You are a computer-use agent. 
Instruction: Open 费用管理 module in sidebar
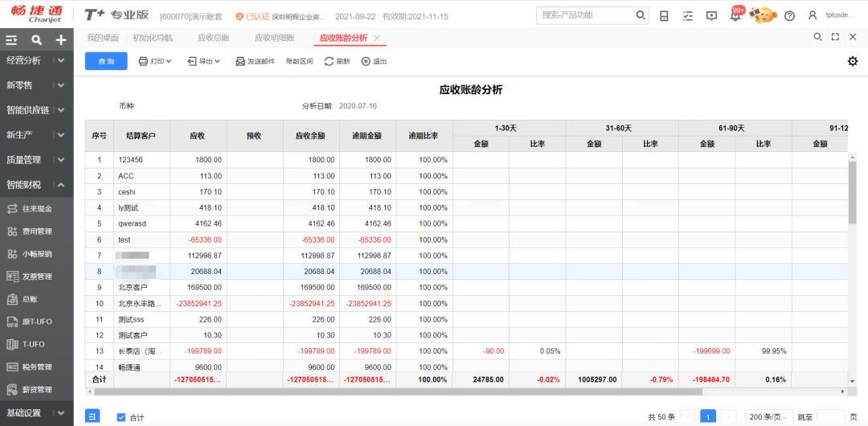tap(36, 231)
